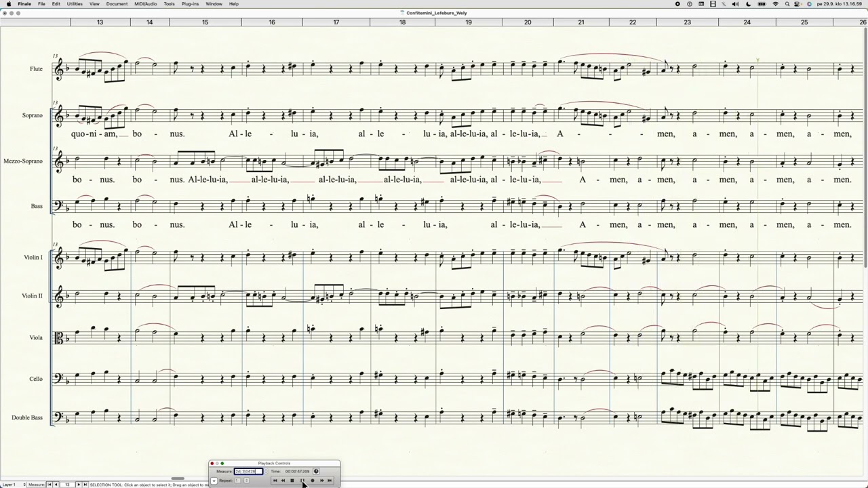This screenshot has height=488, width=868.
Task: Click rewind button in Playback Controls
Action: (283, 481)
